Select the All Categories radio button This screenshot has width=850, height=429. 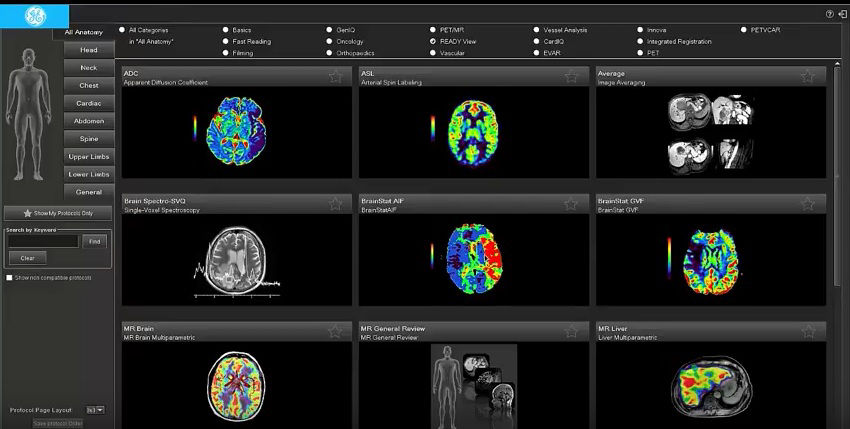click(x=122, y=30)
